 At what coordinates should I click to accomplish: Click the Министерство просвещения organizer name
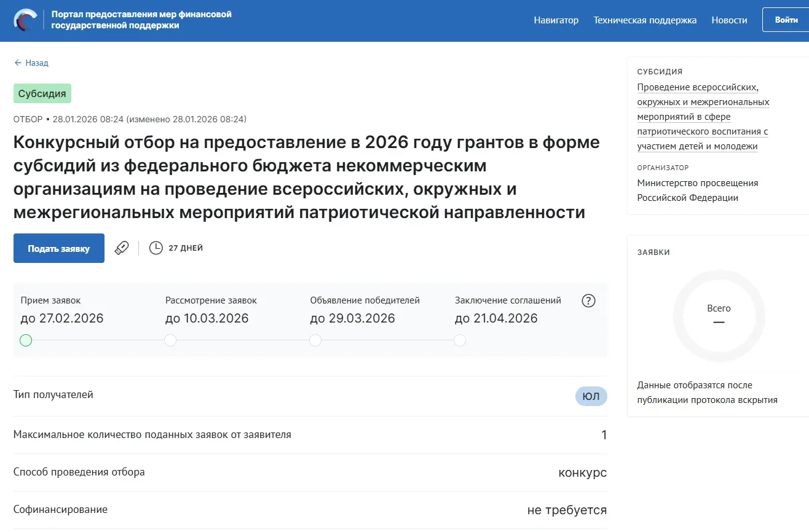(x=697, y=190)
